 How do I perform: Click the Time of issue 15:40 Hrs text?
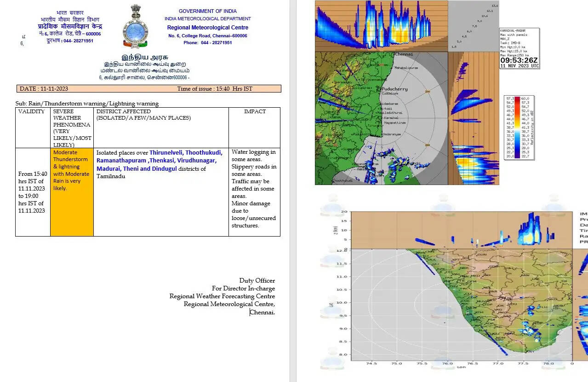pyautogui.click(x=214, y=89)
